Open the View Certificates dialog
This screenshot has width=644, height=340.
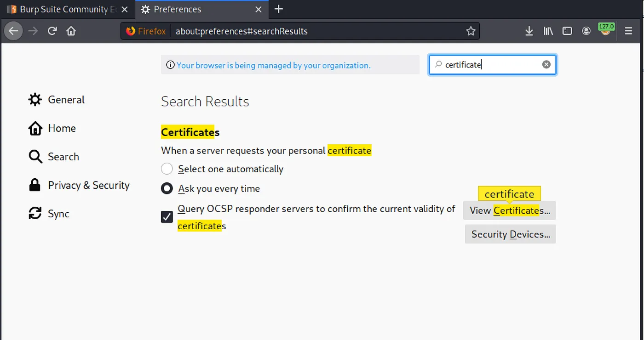509,210
